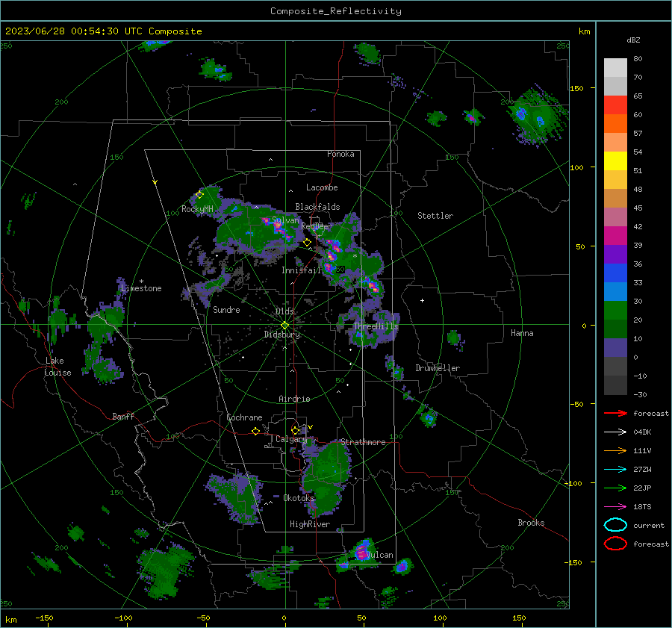672x628 pixels.
Task: Click the white 04DK arrow icon
Action: [615, 432]
